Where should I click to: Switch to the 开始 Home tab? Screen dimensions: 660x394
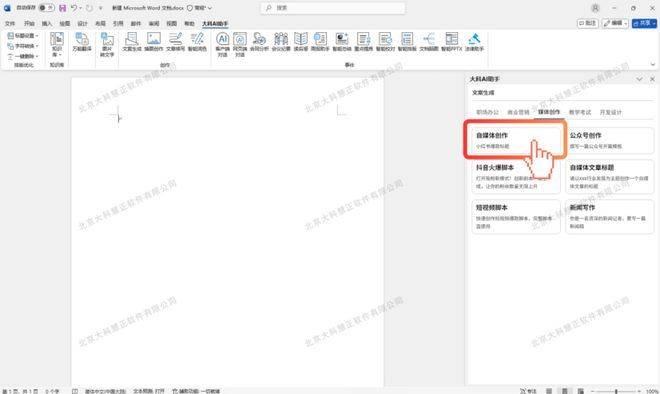29,24
